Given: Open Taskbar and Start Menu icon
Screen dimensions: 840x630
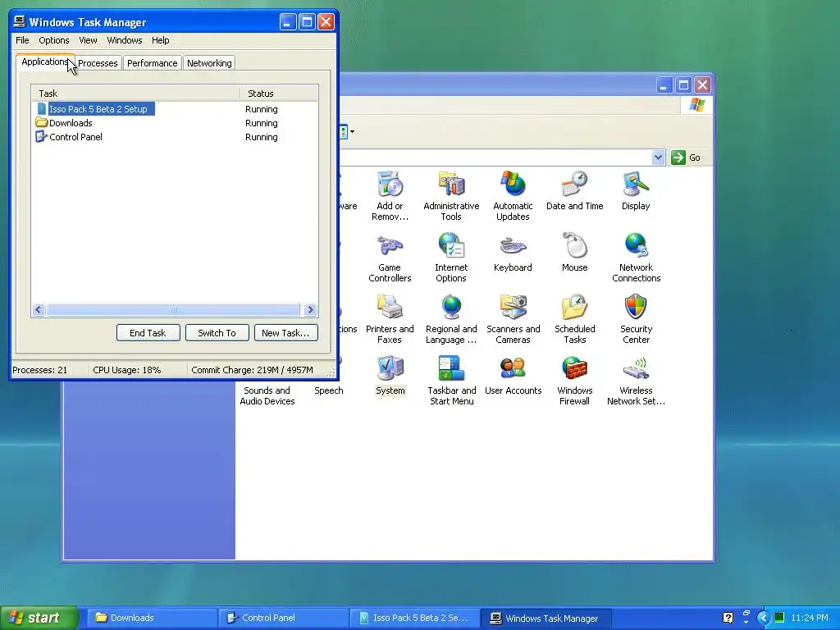Looking at the screenshot, I should [x=451, y=369].
